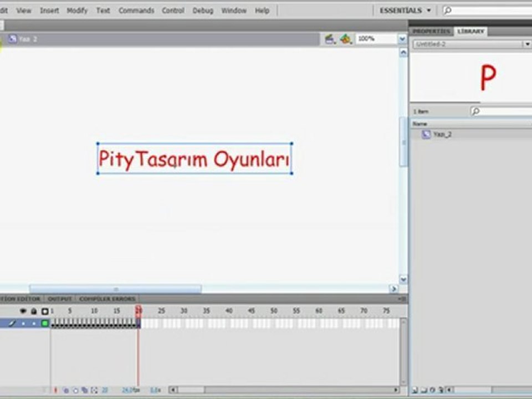Click the Modify Onion Markers button
The width and height of the screenshot is (532, 399).
point(94,391)
